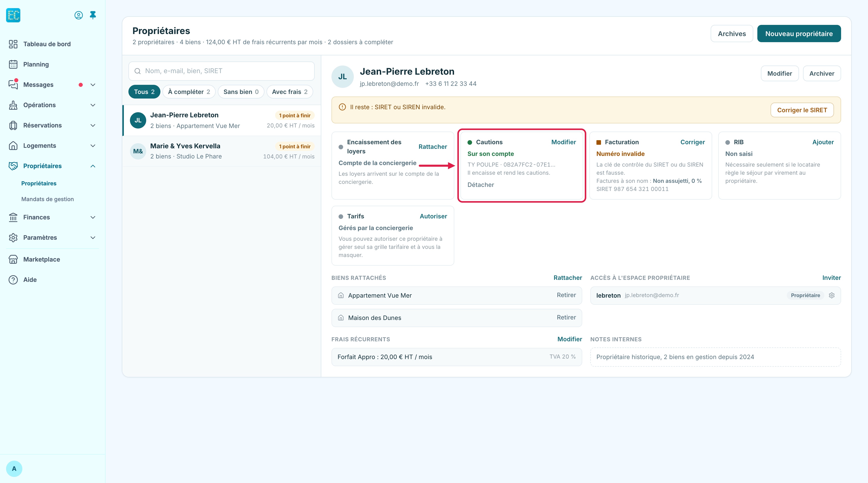Open the lebreton access settings gear
This screenshot has width=868, height=483.
[832, 295]
